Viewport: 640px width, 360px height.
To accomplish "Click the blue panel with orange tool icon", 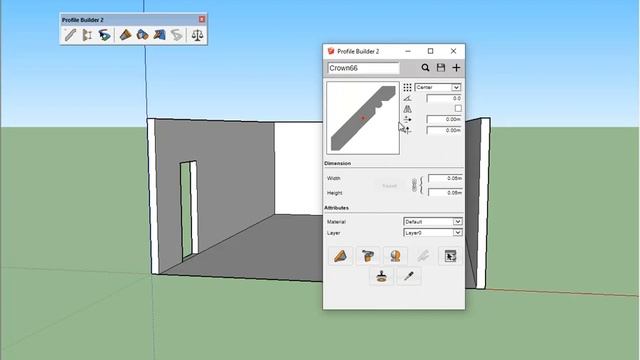I will pyautogui.click(x=159, y=35).
